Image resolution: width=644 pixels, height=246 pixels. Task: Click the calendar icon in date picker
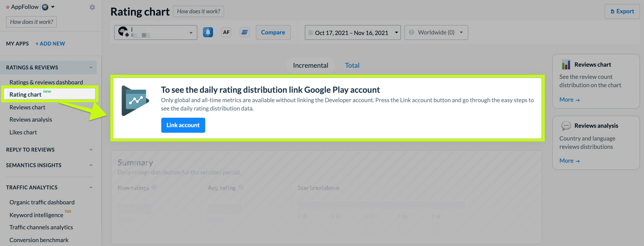(x=311, y=33)
